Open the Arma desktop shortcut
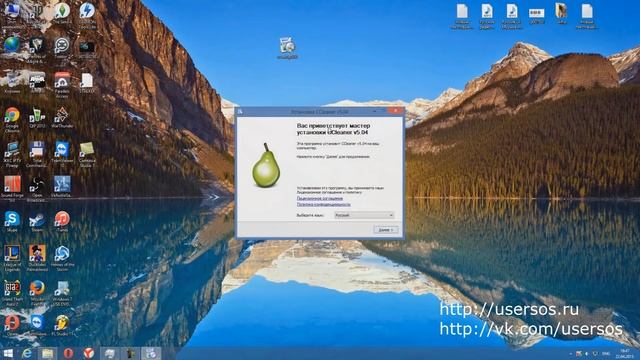Screen dimensions: 640x360 (37, 82)
